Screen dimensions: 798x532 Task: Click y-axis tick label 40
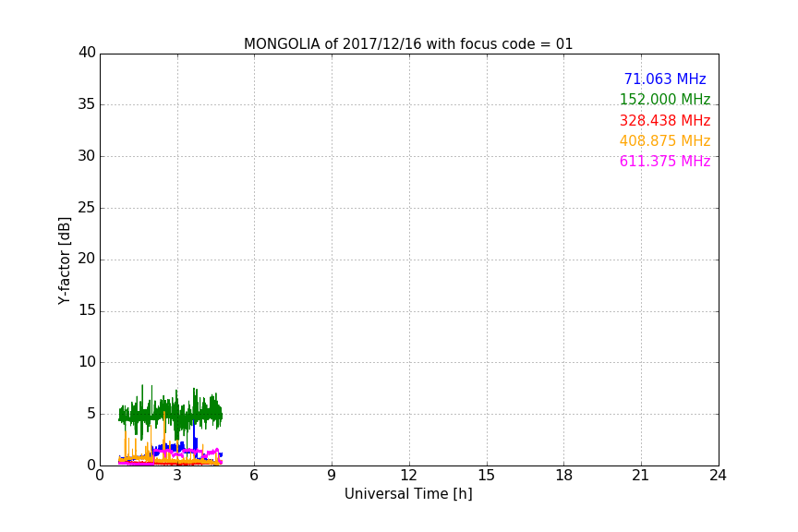pos(87,53)
